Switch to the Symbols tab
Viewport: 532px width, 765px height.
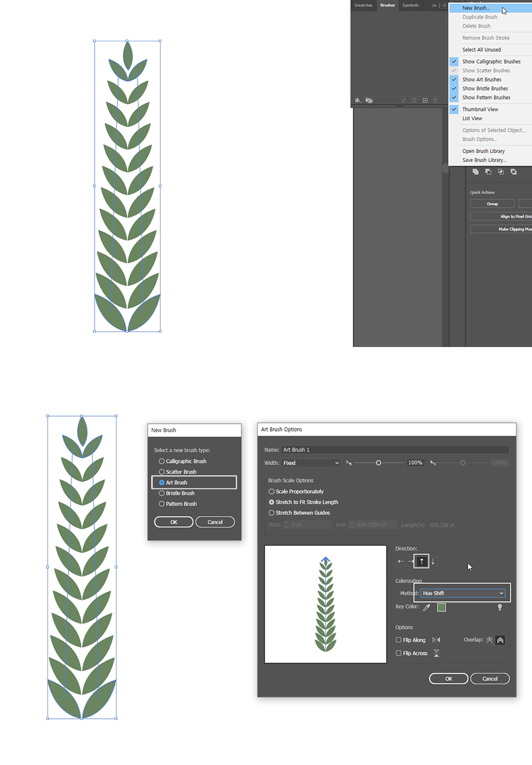[x=410, y=5]
